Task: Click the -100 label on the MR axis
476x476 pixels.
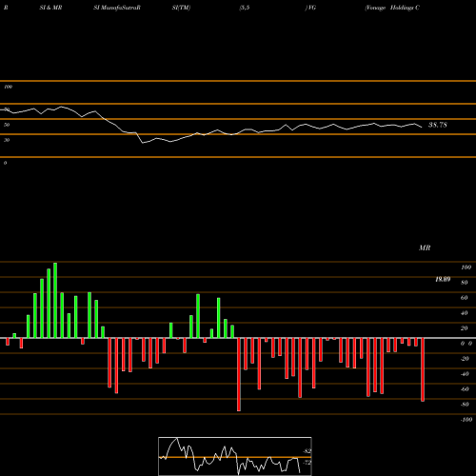Action: tap(466, 420)
